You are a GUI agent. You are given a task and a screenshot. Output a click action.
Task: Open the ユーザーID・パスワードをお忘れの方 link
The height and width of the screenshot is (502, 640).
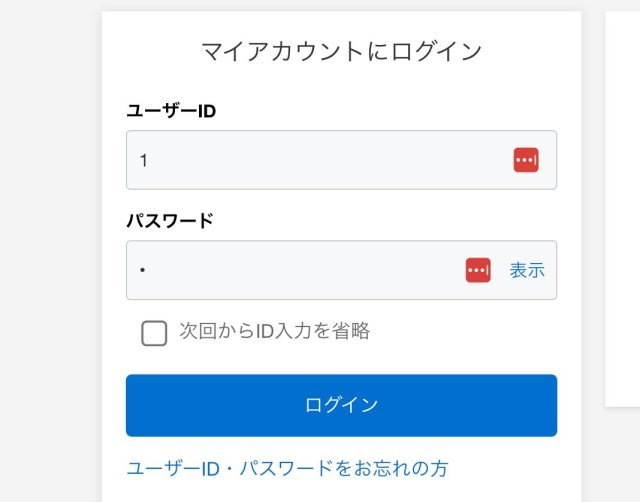tap(287, 468)
